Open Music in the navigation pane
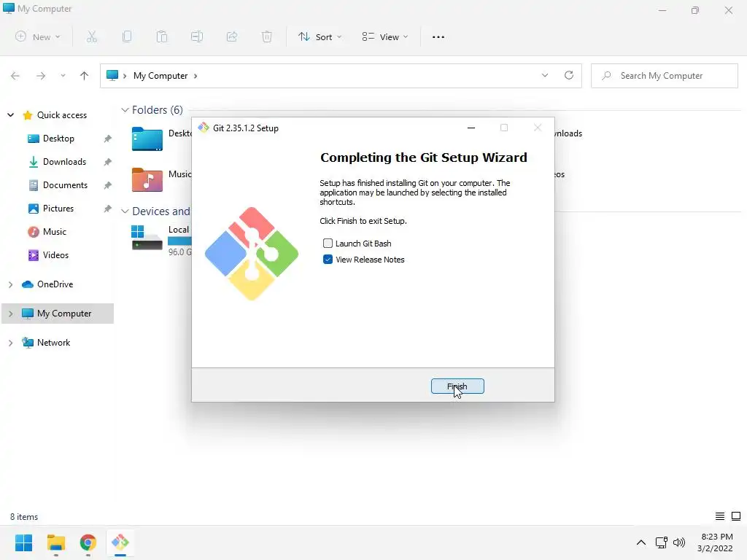This screenshot has width=747, height=560. [x=54, y=231]
